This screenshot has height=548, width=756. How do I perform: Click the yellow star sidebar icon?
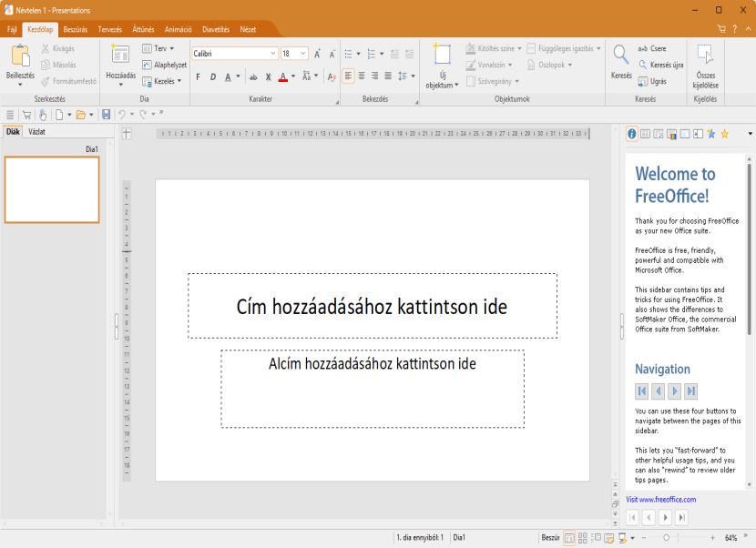click(724, 134)
